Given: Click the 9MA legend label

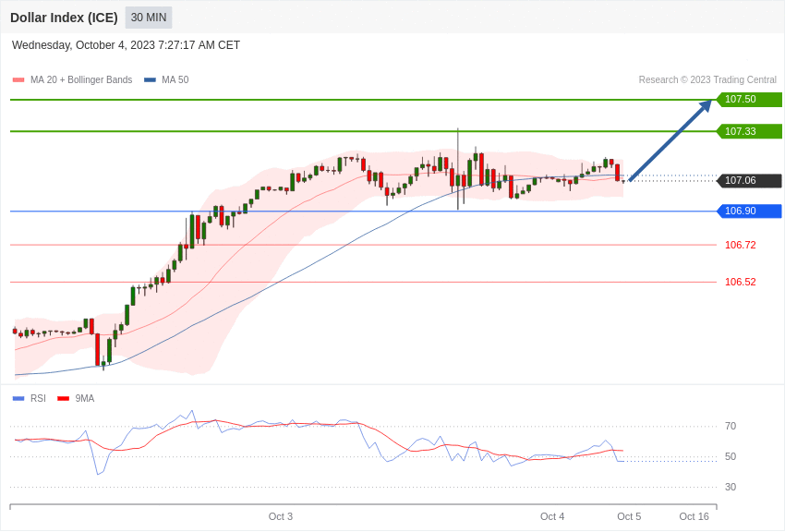Looking at the screenshot, I should [85, 398].
